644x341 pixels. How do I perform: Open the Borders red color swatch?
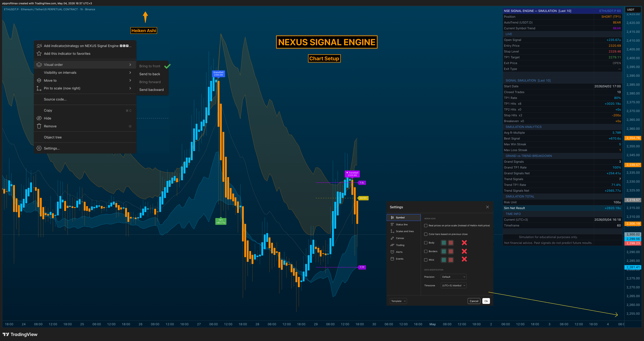(451, 251)
